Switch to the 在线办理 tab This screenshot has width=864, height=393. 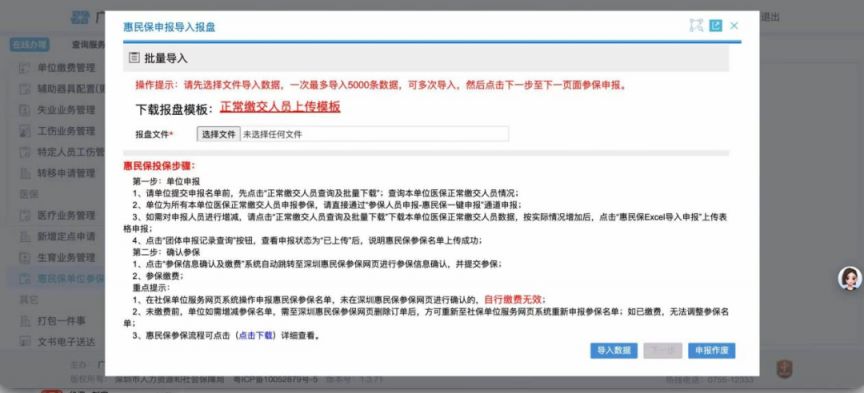[x=29, y=45]
